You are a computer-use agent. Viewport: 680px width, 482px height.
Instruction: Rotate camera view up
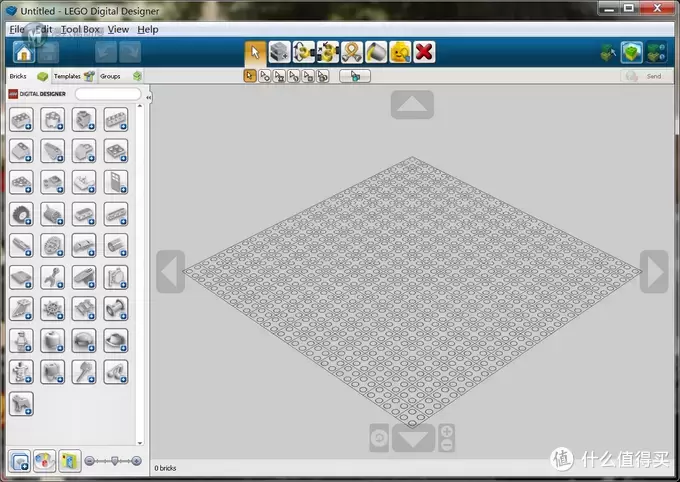pos(412,105)
